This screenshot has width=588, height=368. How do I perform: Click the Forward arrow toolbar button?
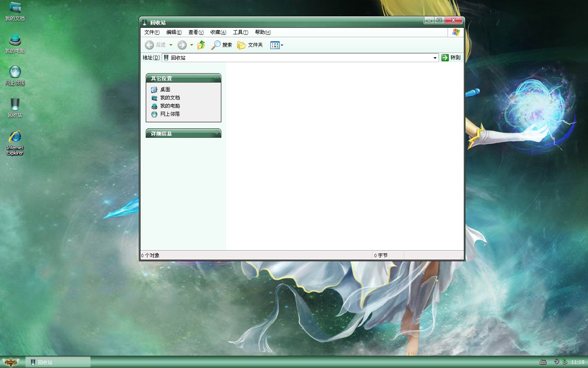tap(182, 45)
